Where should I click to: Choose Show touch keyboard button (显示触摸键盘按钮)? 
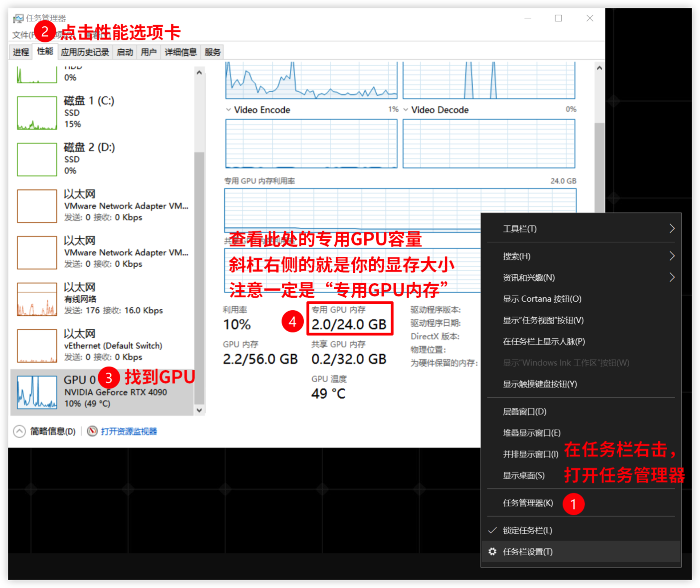point(581,384)
